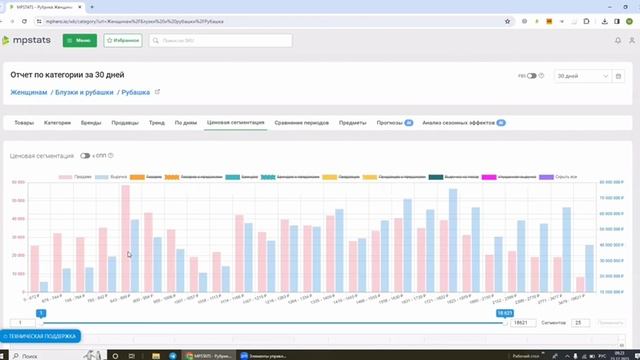Open user profile icon in header
The height and width of the screenshot is (360, 640).
632,40
